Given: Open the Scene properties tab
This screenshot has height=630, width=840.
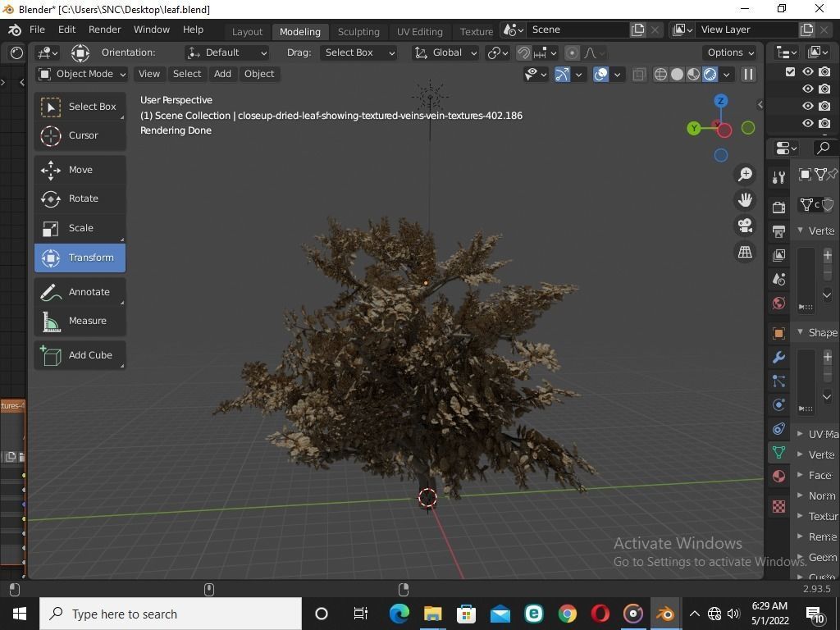Looking at the screenshot, I should pos(778,279).
